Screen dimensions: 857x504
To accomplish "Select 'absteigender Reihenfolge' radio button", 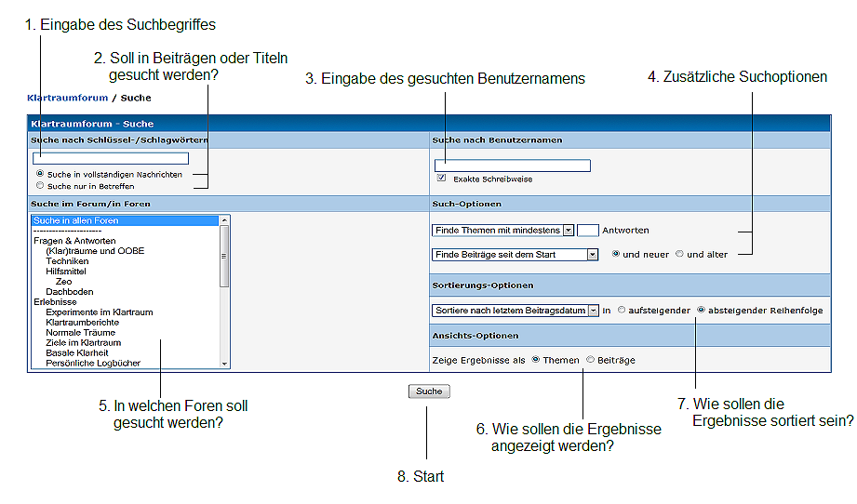I will 701,311.
